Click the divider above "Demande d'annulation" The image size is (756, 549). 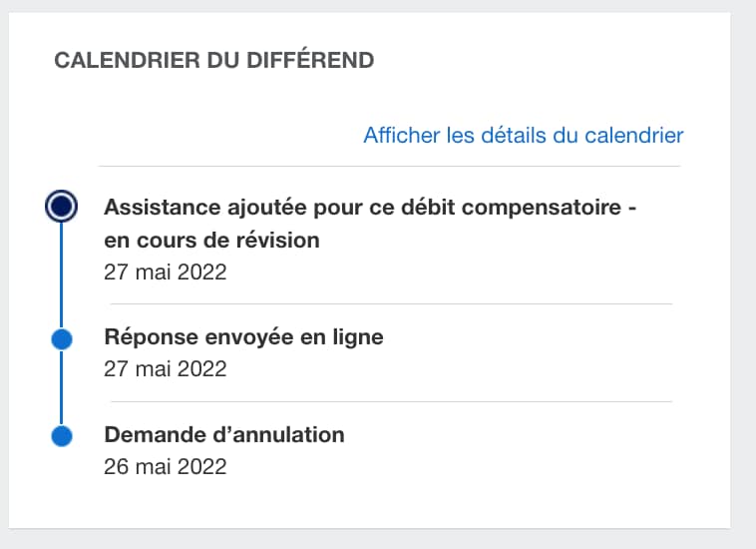point(389,401)
